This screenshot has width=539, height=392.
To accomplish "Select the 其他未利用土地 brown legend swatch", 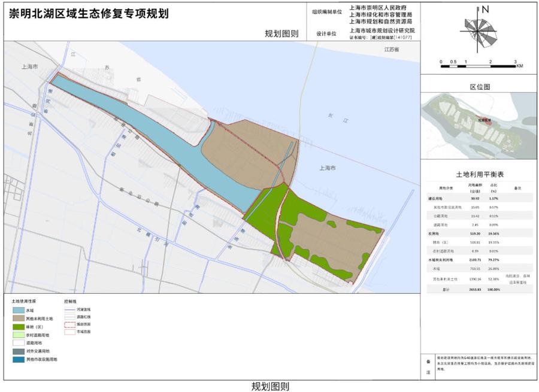I will tap(17, 318).
